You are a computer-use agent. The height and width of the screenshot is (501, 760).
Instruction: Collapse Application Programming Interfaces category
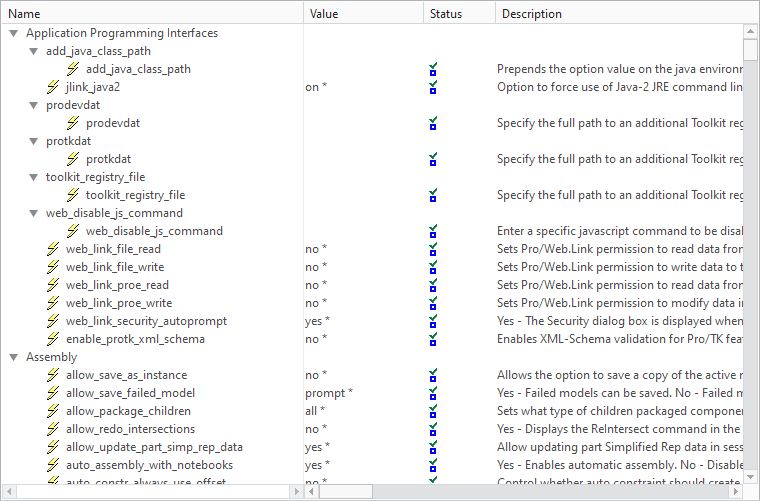pos(14,33)
